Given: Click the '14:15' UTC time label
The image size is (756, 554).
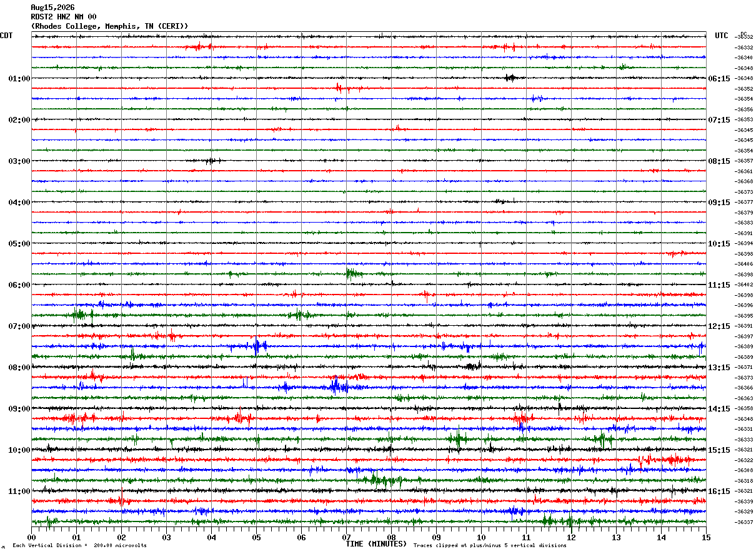Looking at the screenshot, I should pos(719,409).
